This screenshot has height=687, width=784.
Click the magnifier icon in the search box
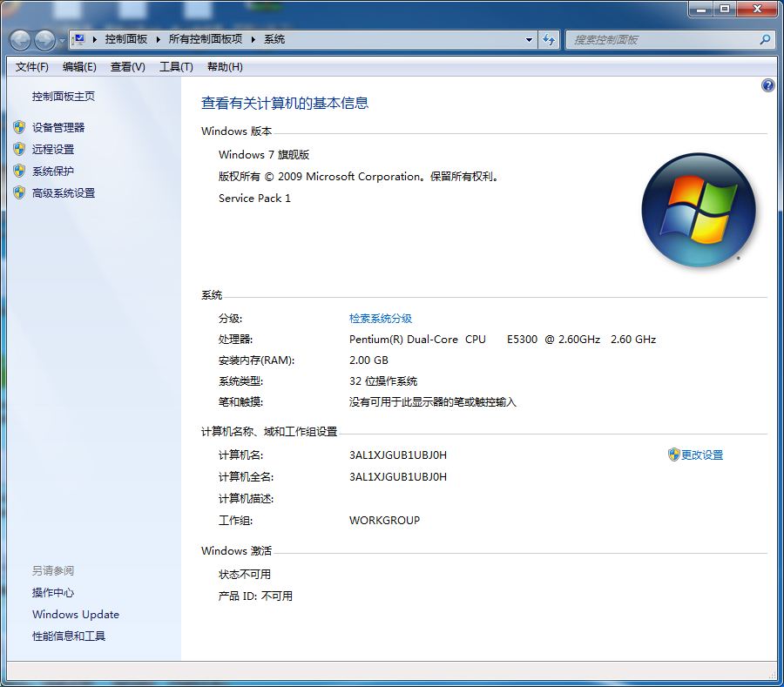[x=765, y=39]
